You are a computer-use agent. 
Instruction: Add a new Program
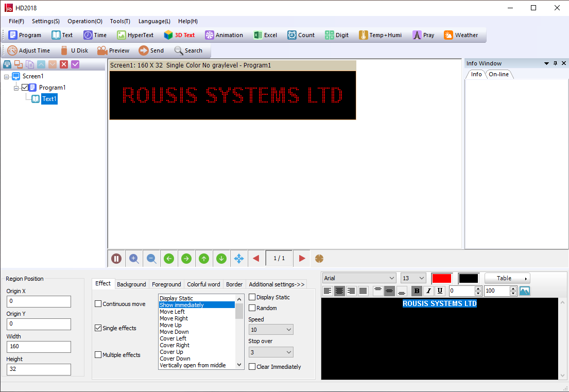pos(25,35)
